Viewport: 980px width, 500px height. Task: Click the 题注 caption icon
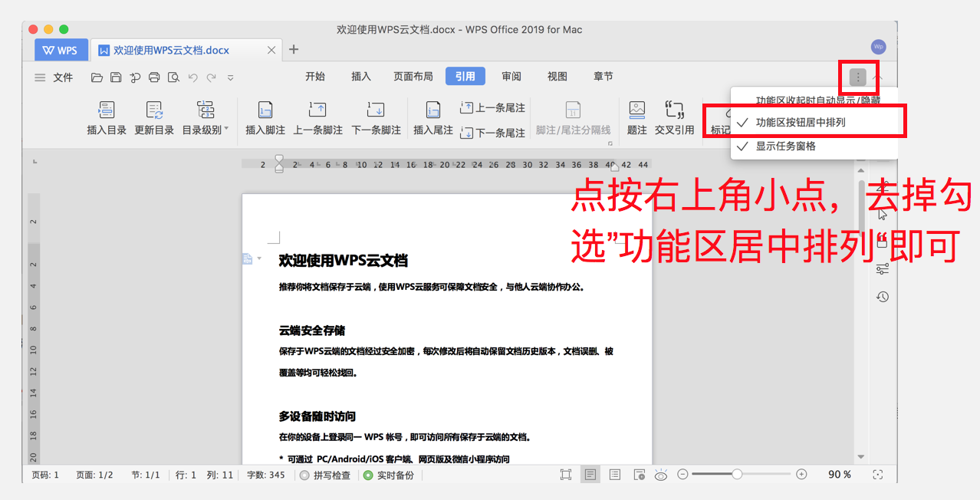tap(636, 110)
